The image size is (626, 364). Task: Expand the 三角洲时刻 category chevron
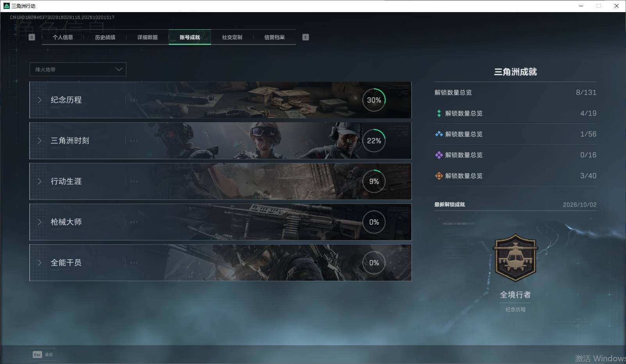(x=39, y=141)
